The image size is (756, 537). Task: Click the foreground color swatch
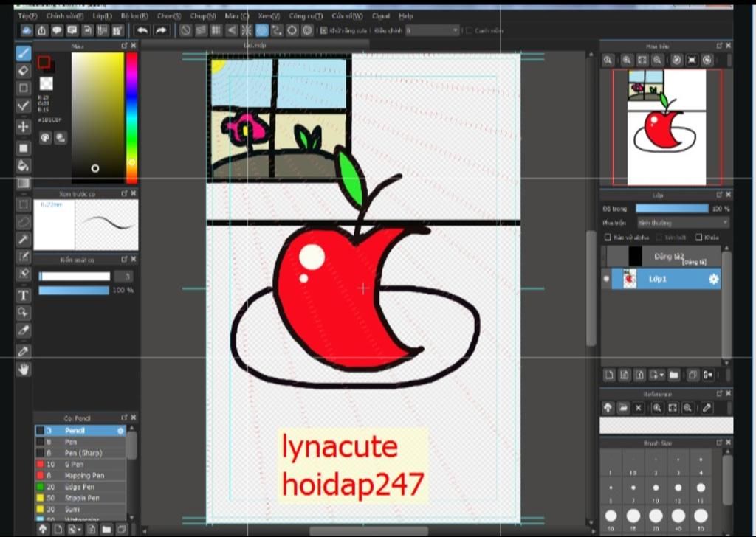(x=44, y=62)
